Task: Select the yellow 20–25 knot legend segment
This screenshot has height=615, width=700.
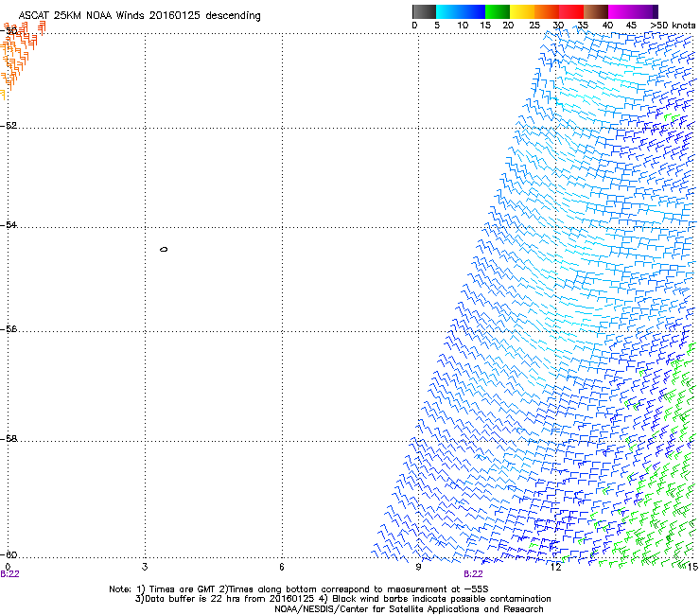Action: [522, 11]
